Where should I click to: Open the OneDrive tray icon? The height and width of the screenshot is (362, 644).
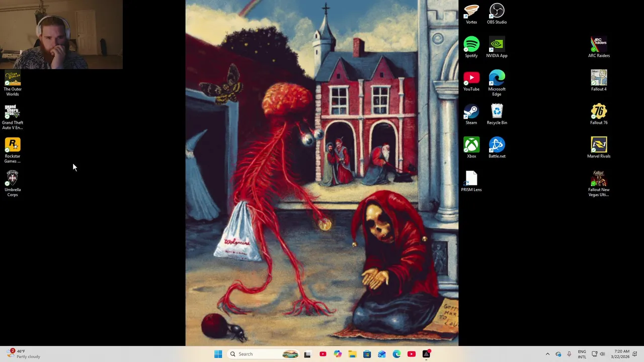click(558, 354)
